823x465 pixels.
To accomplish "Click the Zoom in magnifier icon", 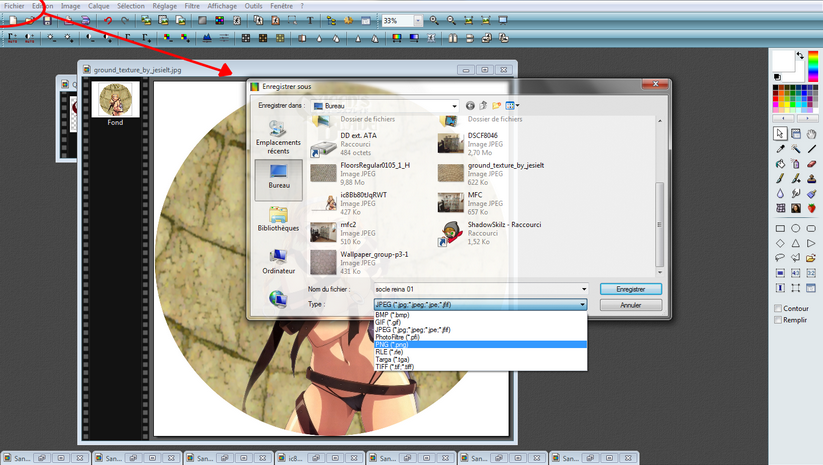I will click(434, 20).
